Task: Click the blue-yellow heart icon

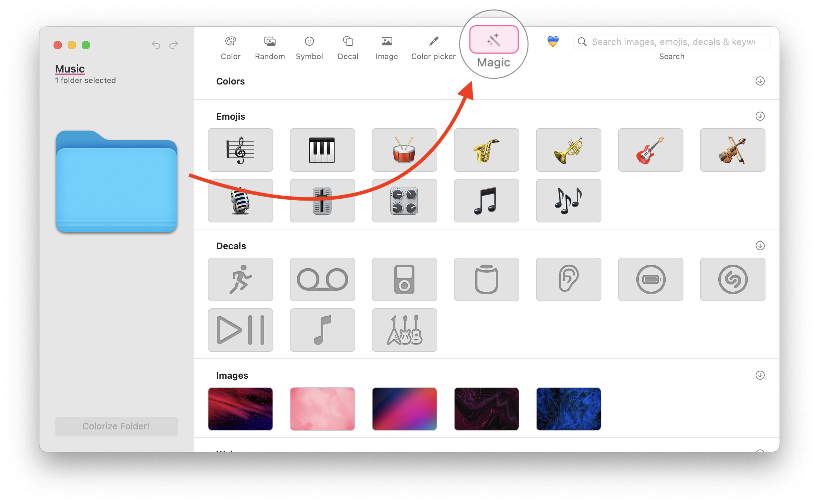Action: (553, 42)
